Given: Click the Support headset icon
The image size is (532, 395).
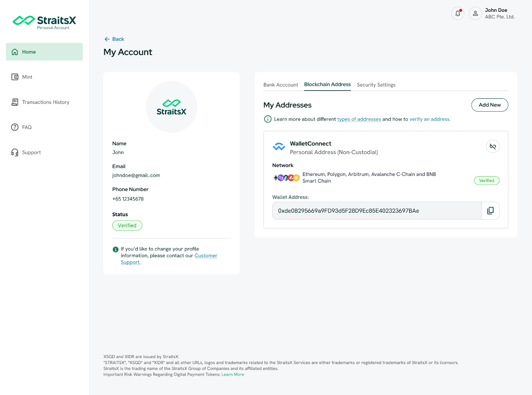Looking at the screenshot, I should click(15, 152).
